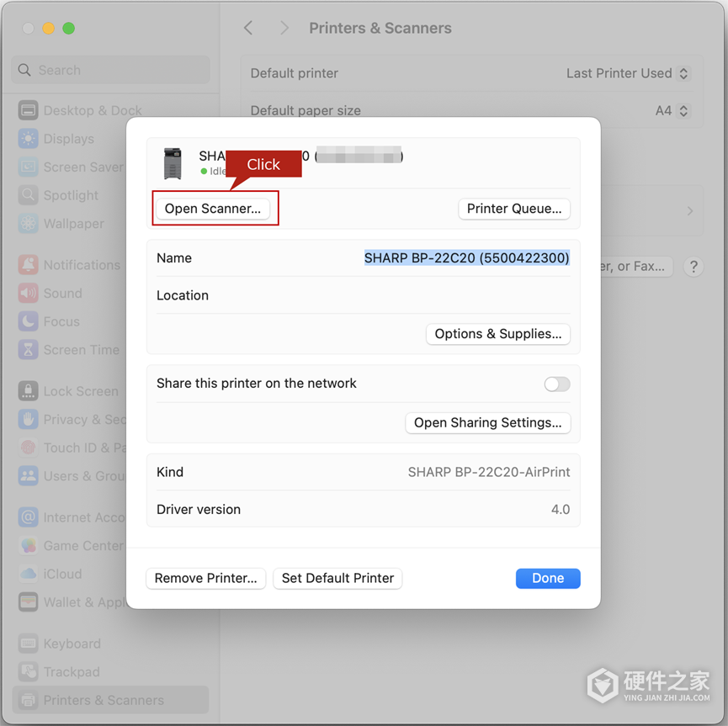Click Printer Queue... button
Viewport: 728px width, 726px height.
514,209
